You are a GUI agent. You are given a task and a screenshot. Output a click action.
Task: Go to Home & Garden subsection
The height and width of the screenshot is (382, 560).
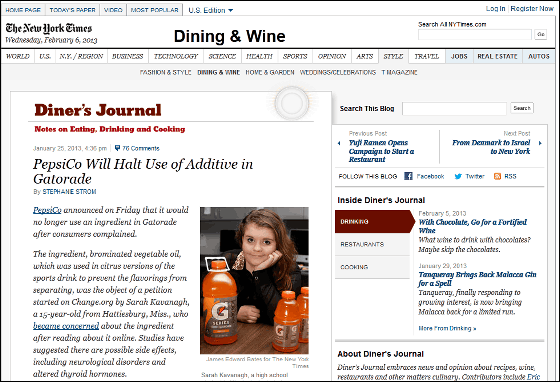coord(270,72)
